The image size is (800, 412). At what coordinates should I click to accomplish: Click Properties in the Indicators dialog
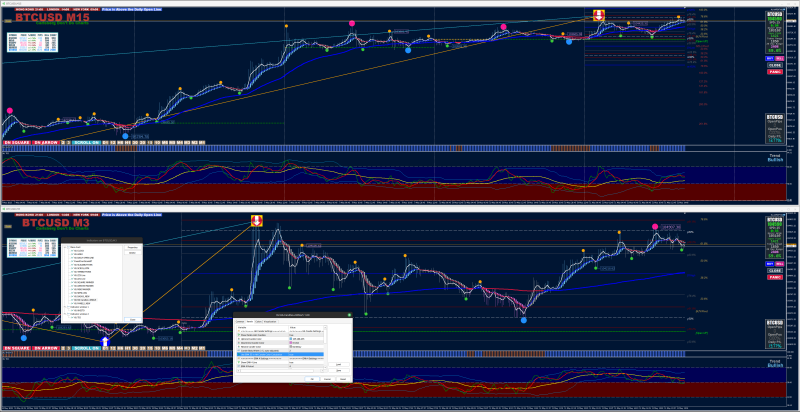coord(133,247)
